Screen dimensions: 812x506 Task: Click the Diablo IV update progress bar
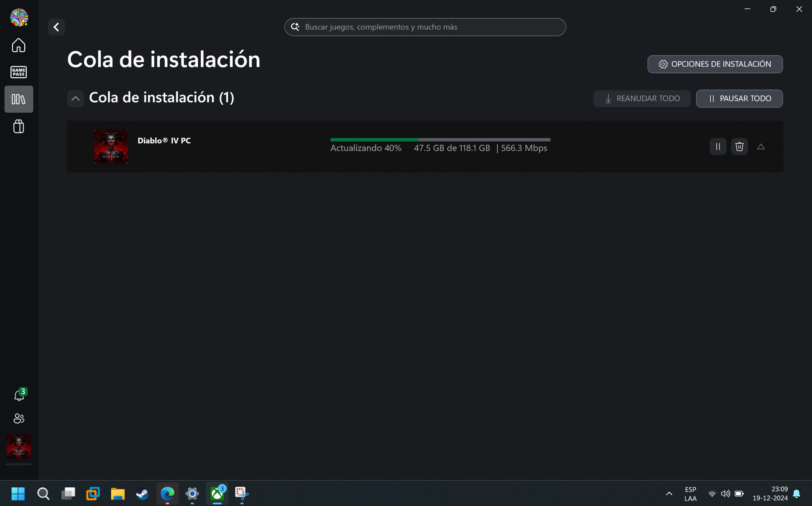(x=440, y=140)
